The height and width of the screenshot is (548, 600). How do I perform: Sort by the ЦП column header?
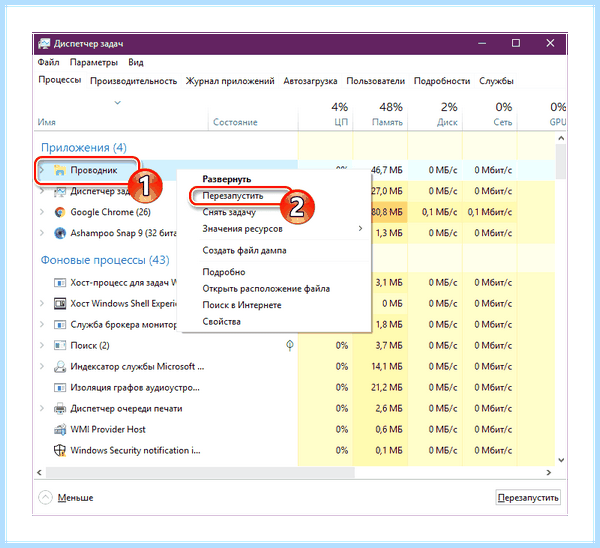point(341,122)
